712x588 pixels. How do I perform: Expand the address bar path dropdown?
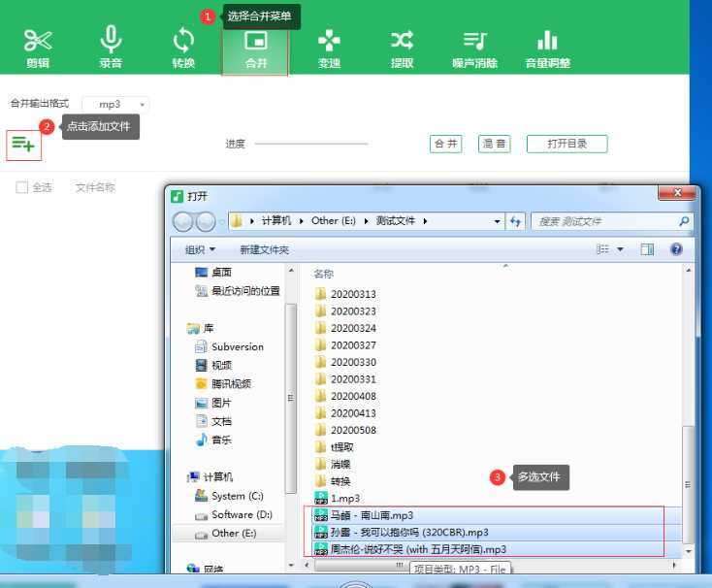(x=498, y=221)
